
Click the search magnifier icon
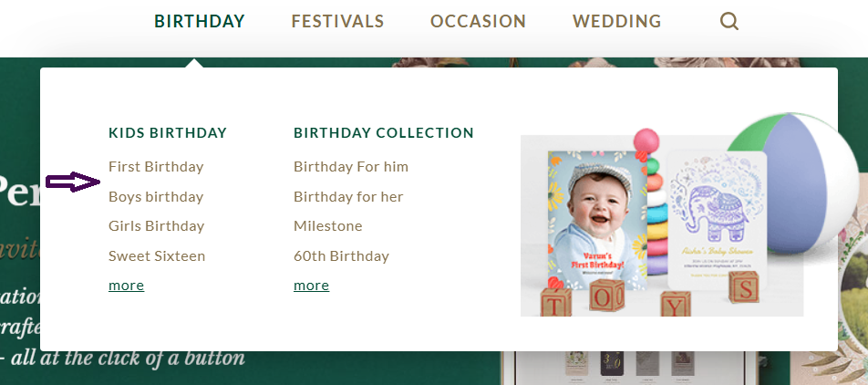click(x=728, y=21)
